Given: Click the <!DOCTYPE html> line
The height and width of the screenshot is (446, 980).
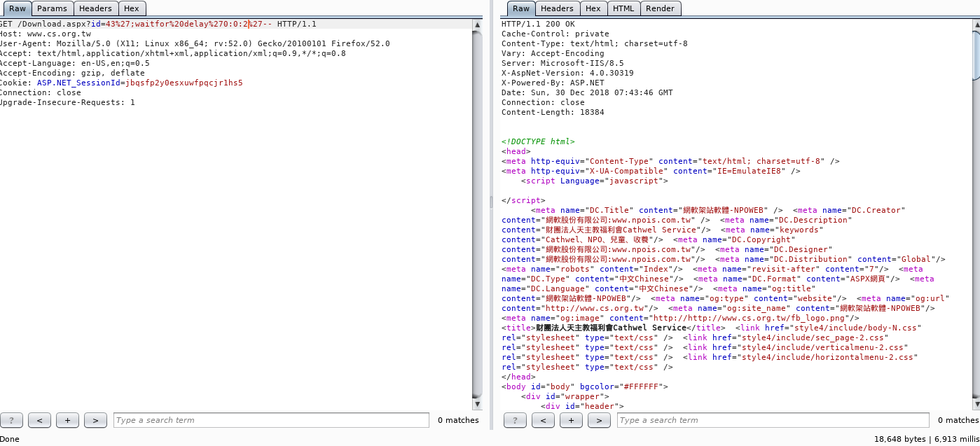Looking at the screenshot, I should (x=538, y=141).
